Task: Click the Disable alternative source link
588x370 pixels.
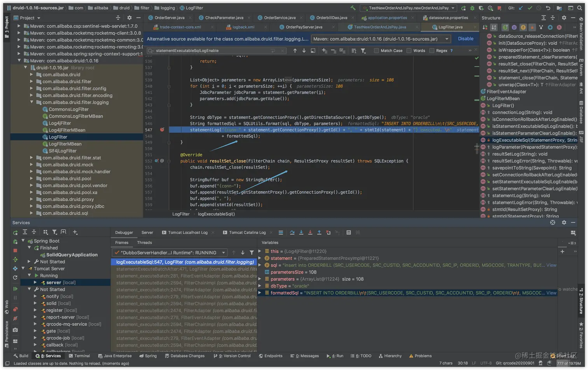Action: point(465,39)
